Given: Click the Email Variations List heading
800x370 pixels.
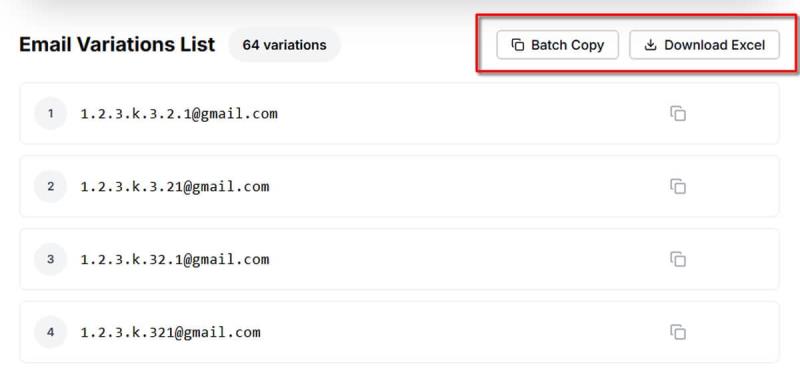Looking at the screenshot, I should pyautogui.click(x=117, y=45).
